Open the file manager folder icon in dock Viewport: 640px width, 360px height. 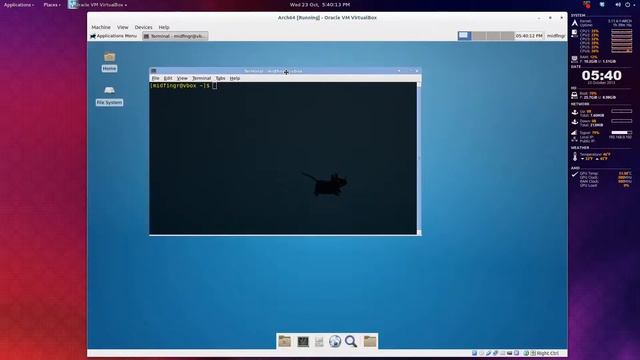point(284,341)
